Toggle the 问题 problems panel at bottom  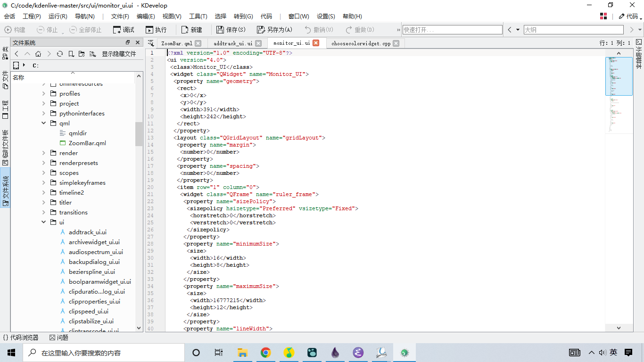[59, 337]
